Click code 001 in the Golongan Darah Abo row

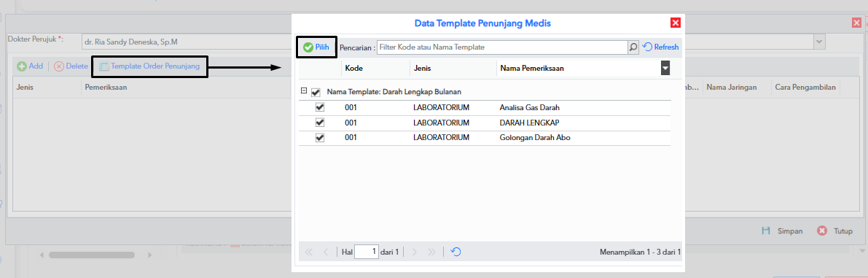(351, 137)
